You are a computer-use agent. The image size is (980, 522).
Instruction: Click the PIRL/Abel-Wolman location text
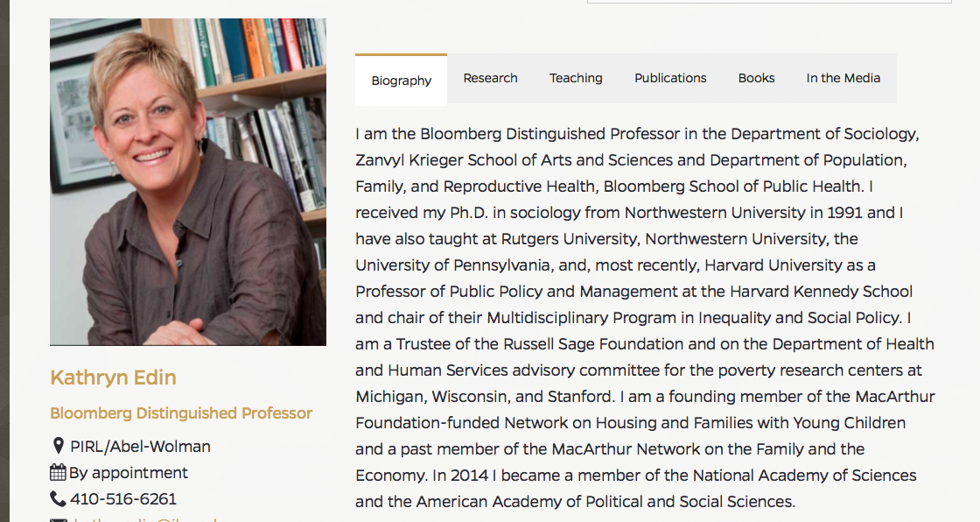pos(140,447)
